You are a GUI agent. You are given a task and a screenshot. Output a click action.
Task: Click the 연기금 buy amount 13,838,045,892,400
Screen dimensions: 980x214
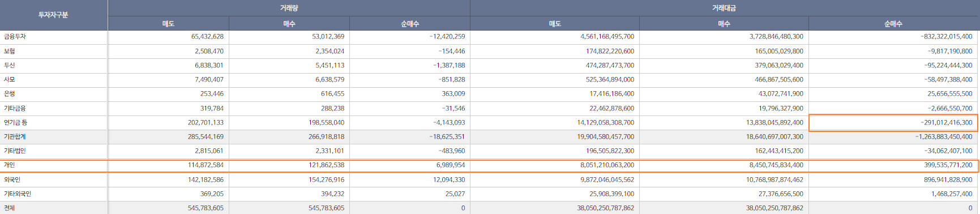774,123
